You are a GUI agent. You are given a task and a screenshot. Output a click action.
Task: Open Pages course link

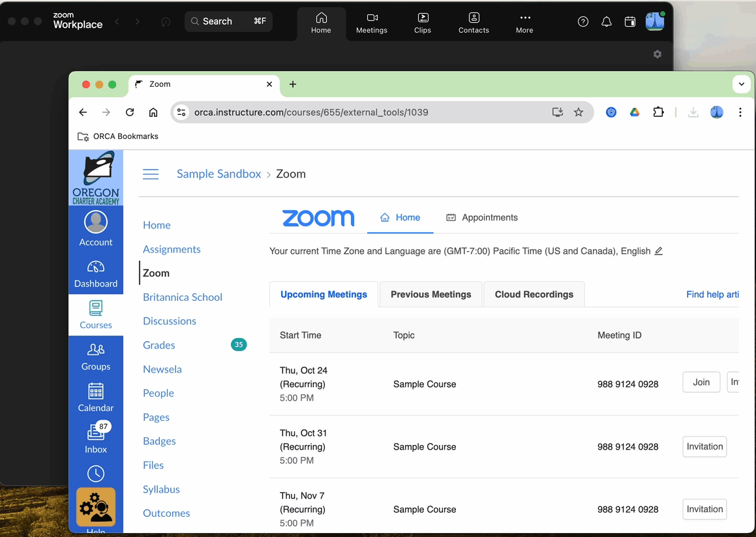tap(156, 418)
